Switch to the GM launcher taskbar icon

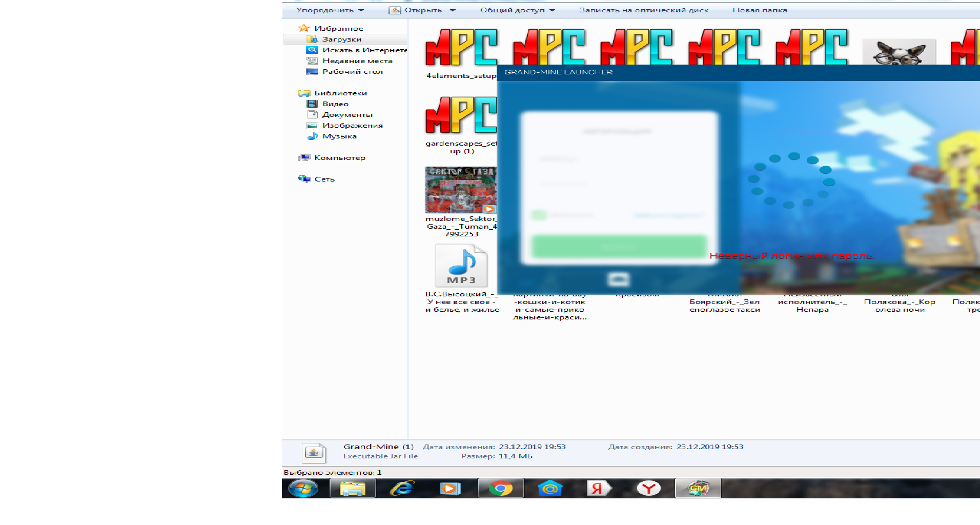point(698,489)
